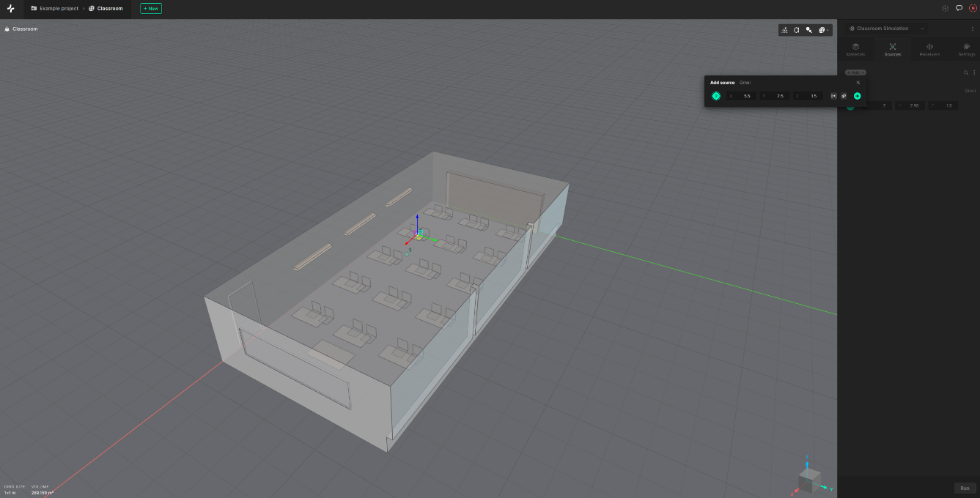980x498 pixels.
Task: Open the view cube options dropdown
Action: tap(822, 30)
